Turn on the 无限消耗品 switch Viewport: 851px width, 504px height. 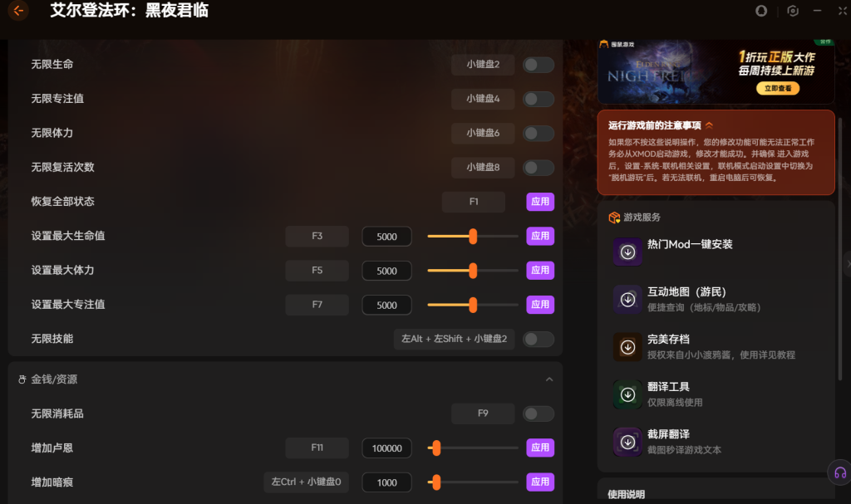[x=539, y=414]
